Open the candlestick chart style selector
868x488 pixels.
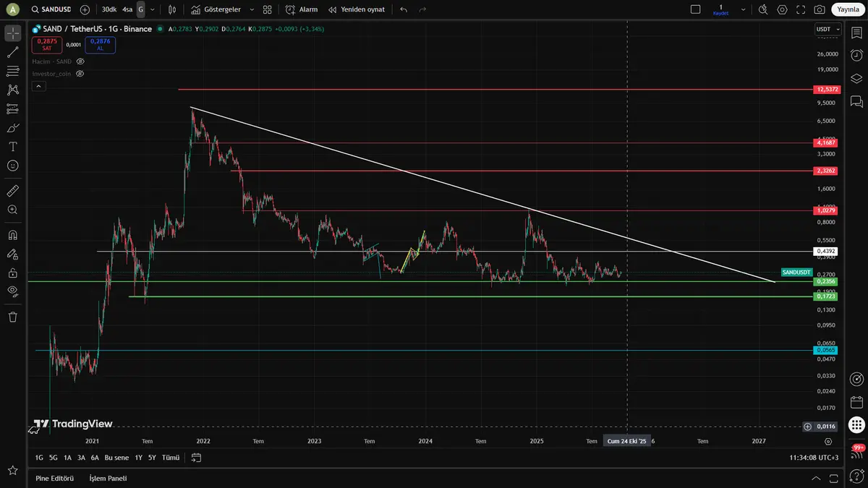172,9
